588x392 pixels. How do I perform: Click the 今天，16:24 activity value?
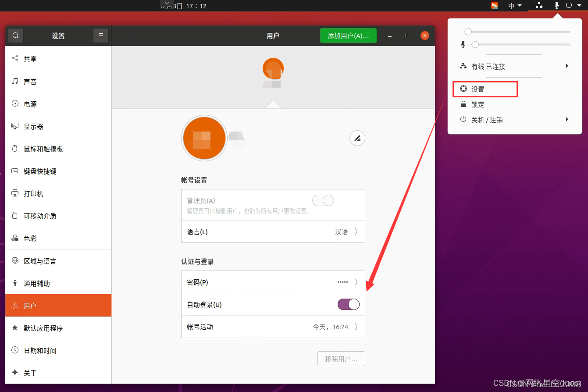tap(330, 327)
